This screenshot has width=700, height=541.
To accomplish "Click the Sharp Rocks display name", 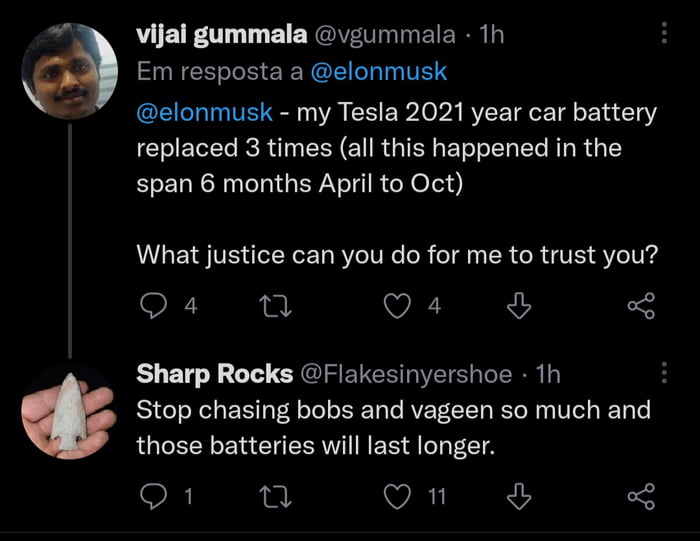I will click(213, 374).
